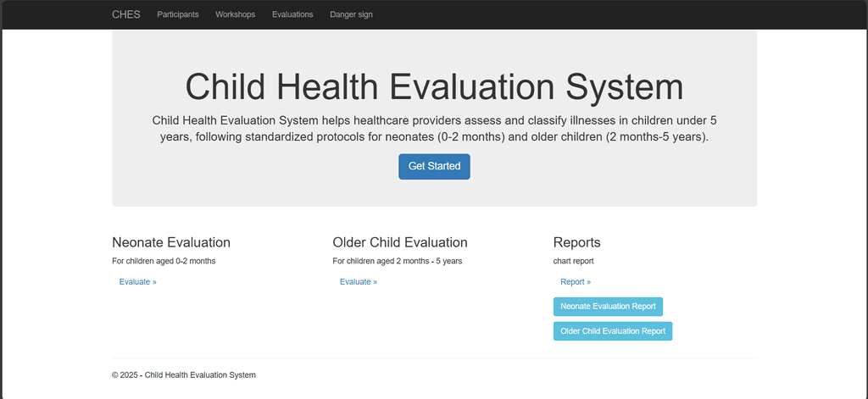This screenshot has width=868, height=399.
Task: Click the hero description paragraph about healthcare providers
Action: 434,128
